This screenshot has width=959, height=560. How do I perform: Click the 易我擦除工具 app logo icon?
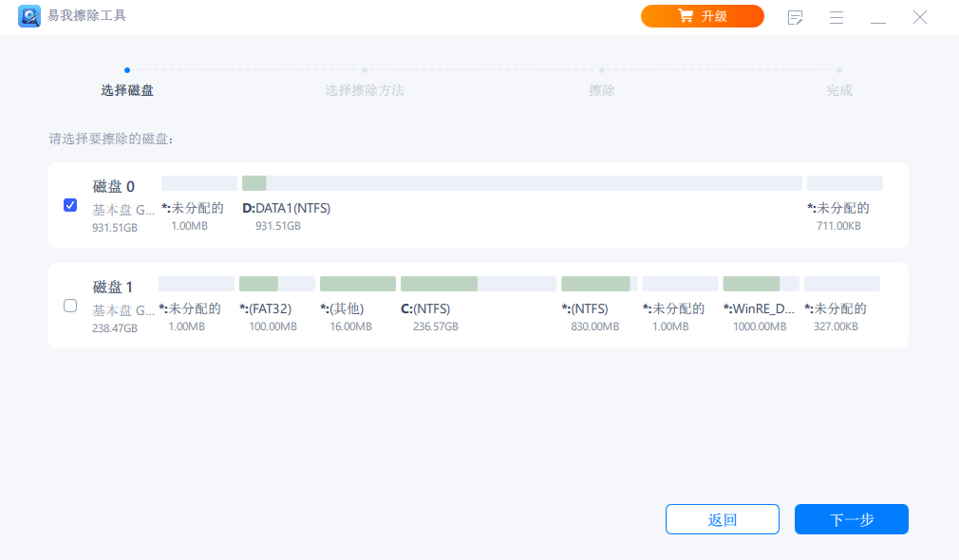(28, 16)
